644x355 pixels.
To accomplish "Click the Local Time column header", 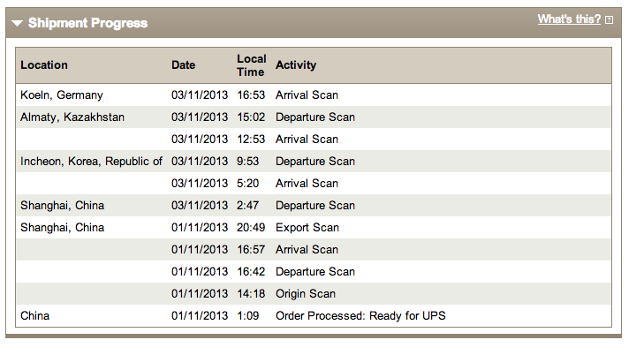I will coord(252,65).
